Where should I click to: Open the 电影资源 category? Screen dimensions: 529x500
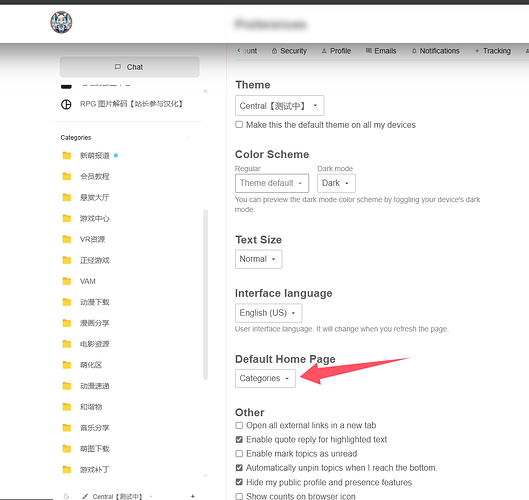95,344
